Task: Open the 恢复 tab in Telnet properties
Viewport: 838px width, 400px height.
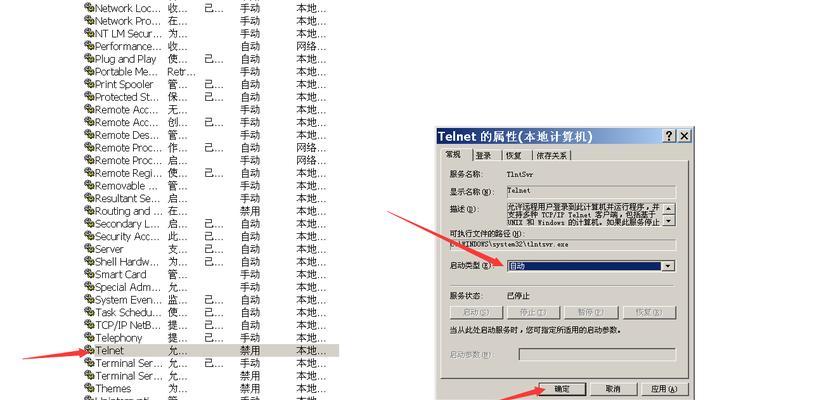Action: point(514,156)
